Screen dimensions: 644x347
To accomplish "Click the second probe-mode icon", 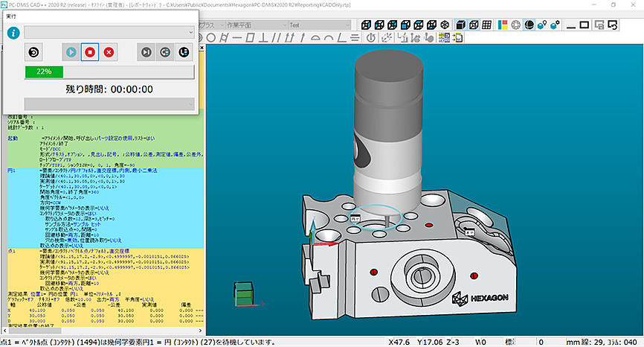I will tap(416, 38).
